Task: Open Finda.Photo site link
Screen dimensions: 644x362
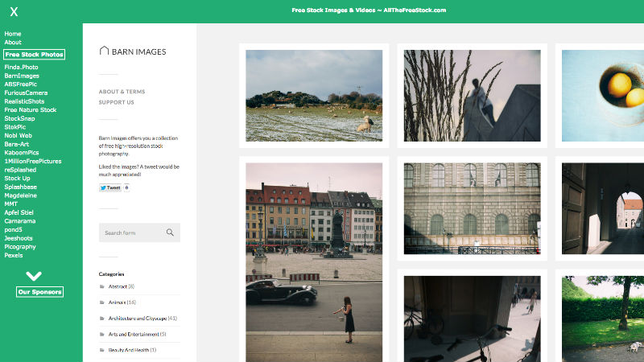Action: click(22, 67)
